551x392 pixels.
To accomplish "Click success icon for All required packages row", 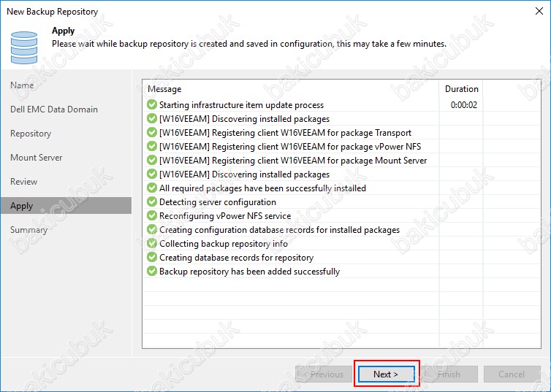I will pos(152,188).
